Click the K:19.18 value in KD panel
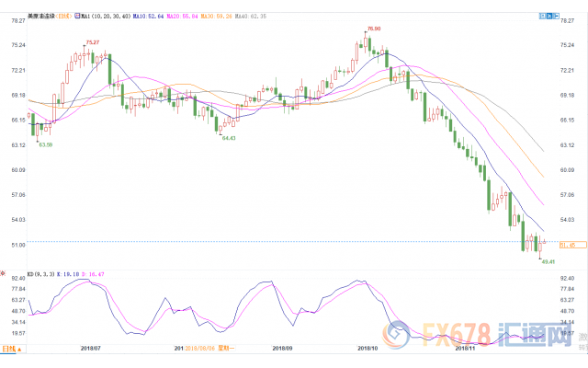Image resolution: width=588 pixels, height=368 pixels. pyautogui.click(x=68, y=274)
